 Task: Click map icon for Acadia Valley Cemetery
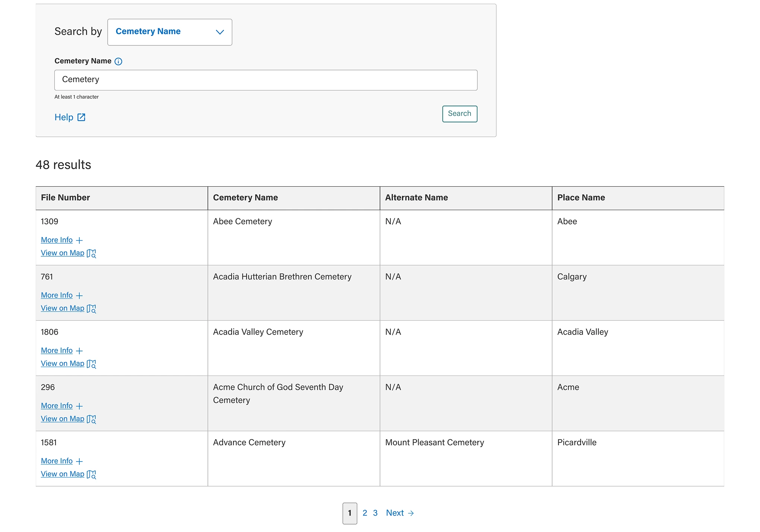[91, 364]
